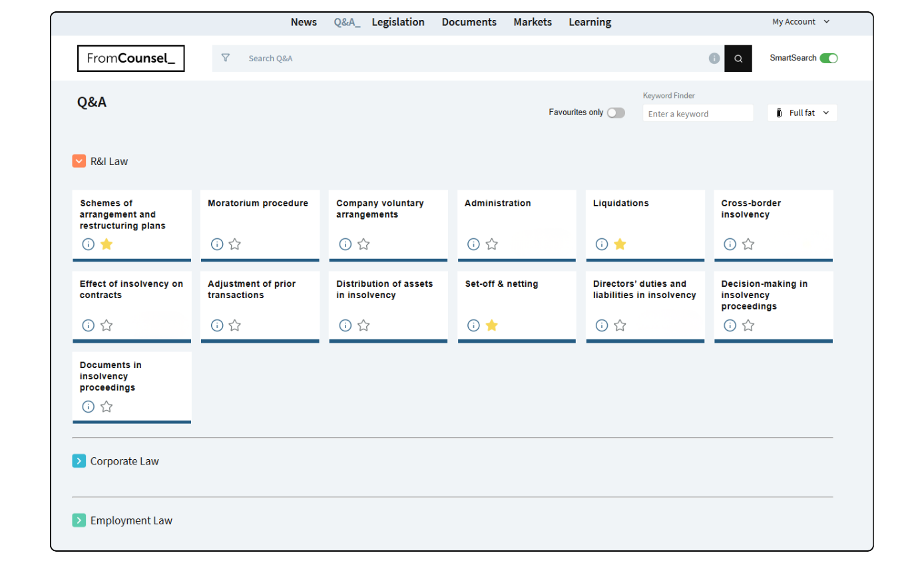Open info for Adjustment of prior transactions

pyautogui.click(x=217, y=325)
